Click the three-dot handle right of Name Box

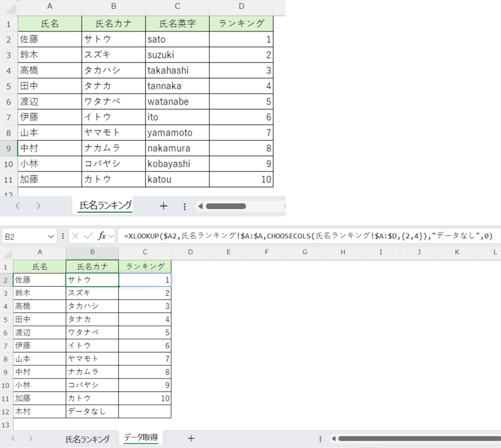coord(63,236)
